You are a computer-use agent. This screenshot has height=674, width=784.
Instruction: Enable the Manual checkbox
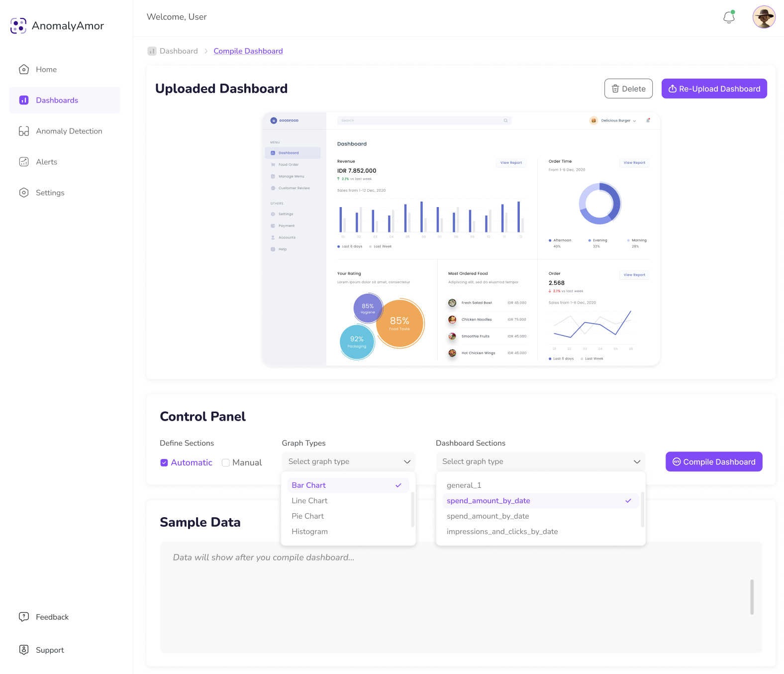tap(226, 463)
